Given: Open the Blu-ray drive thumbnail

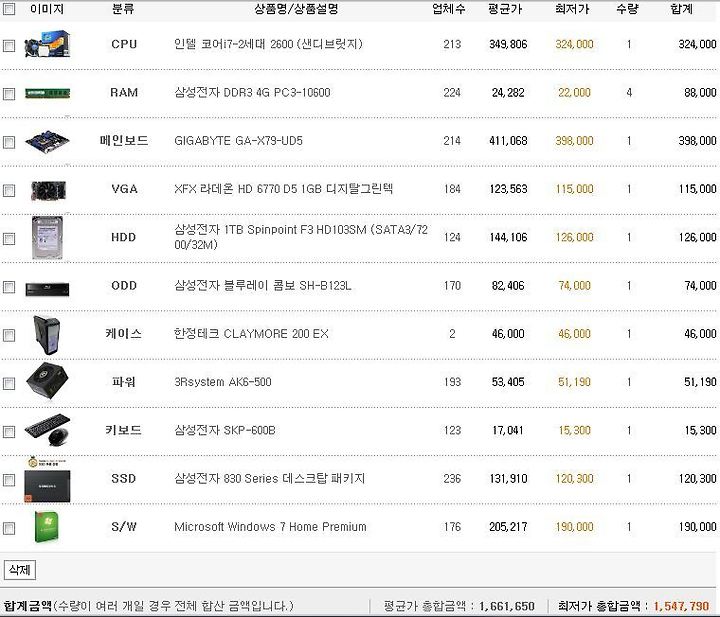Looking at the screenshot, I should [47, 289].
